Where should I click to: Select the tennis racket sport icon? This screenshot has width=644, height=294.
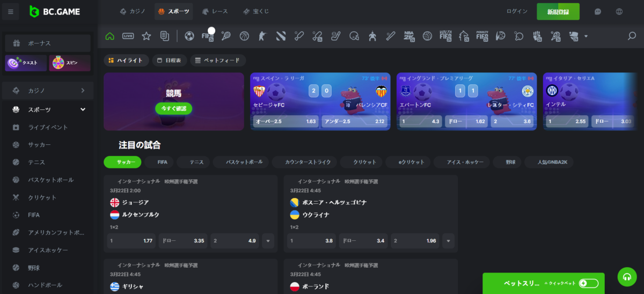click(226, 36)
